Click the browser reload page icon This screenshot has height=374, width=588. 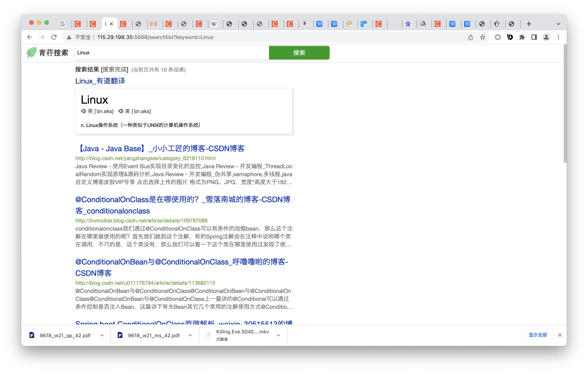(x=54, y=37)
